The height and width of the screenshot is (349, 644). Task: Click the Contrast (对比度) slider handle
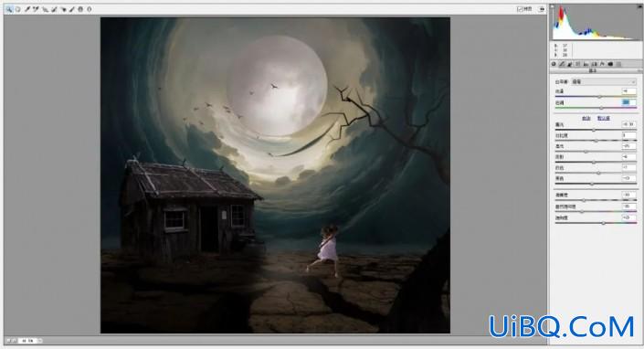pos(596,141)
